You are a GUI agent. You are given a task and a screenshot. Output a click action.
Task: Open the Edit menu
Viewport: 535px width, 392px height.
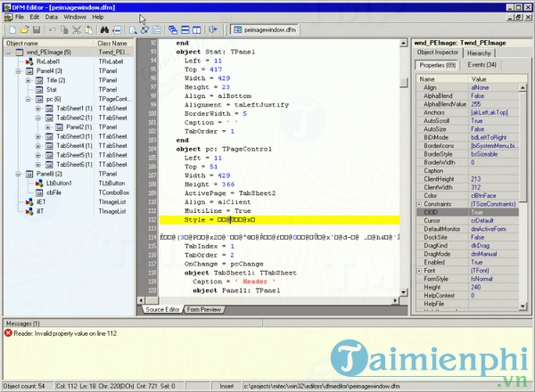[35, 17]
